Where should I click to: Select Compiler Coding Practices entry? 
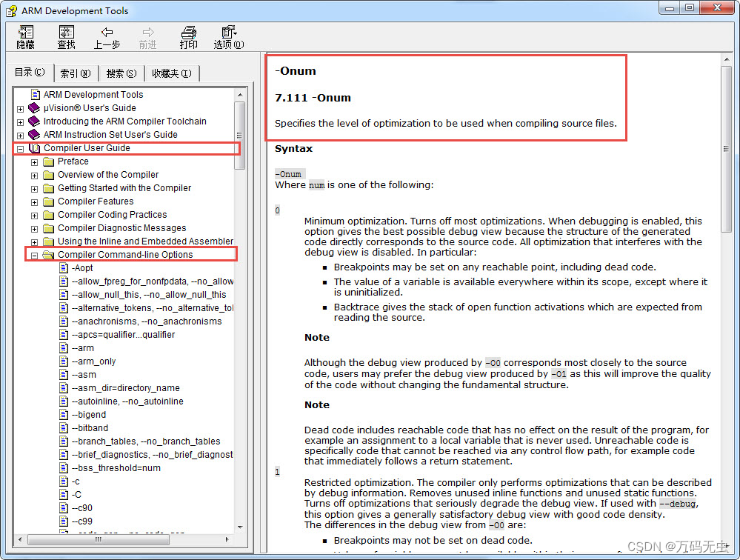113,215
